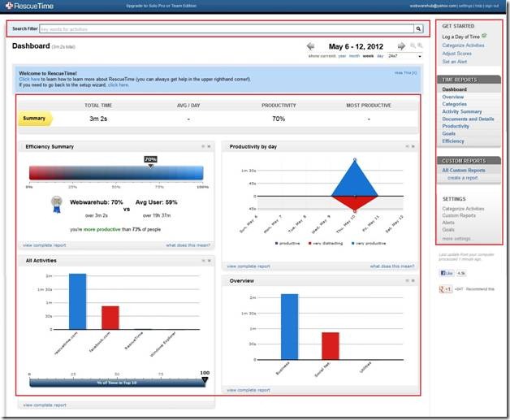The height and width of the screenshot is (420, 510).
Task: Open All Custom Reports
Action: tap(464, 170)
